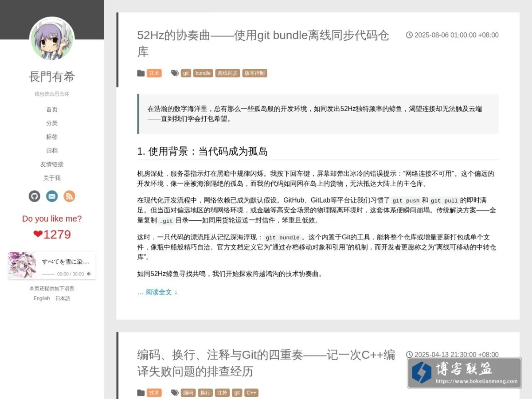Click the 版本控制 tag
Viewport: 532px width, 399px height.
coord(254,73)
